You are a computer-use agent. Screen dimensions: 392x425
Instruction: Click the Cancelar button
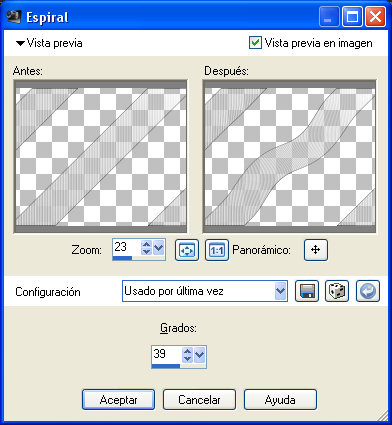click(x=199, y=400)
